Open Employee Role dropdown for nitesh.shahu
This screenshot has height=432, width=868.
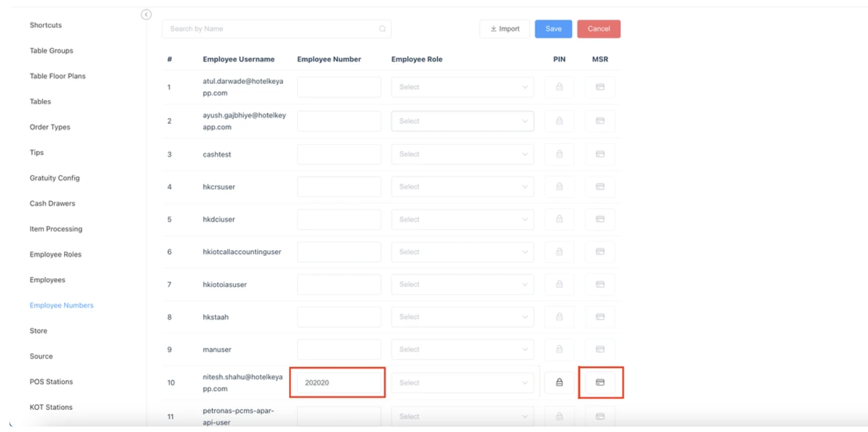462,383
